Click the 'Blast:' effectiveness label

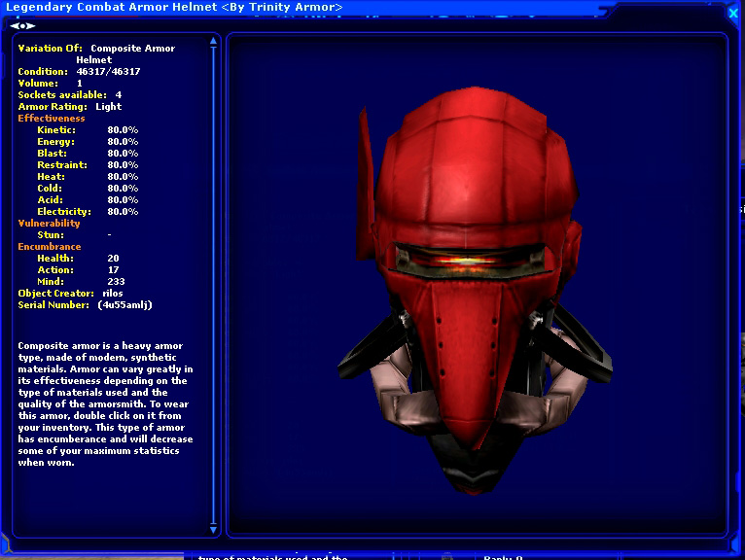coord(52,153)
